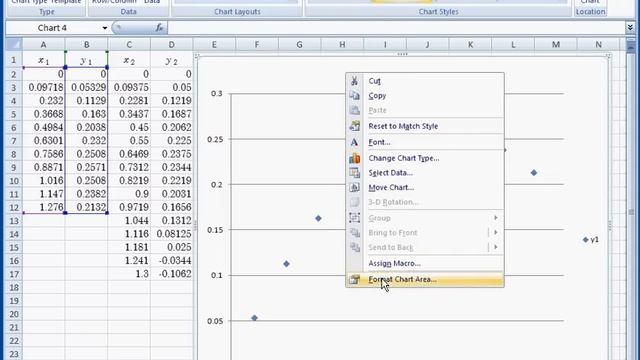This screenshot has height=360, width=640.
Task: Click the Reset to Match Style icon
Action: click(x=354, y=126)
